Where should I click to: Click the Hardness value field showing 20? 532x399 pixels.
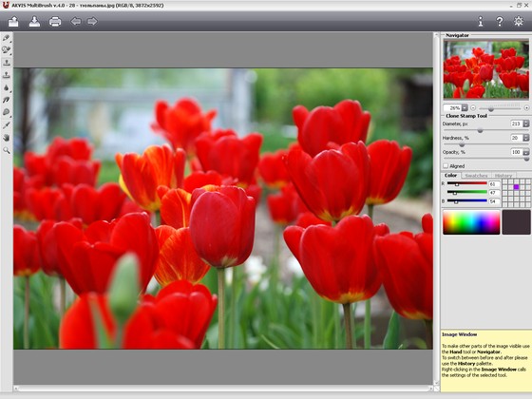click(516, 138)
